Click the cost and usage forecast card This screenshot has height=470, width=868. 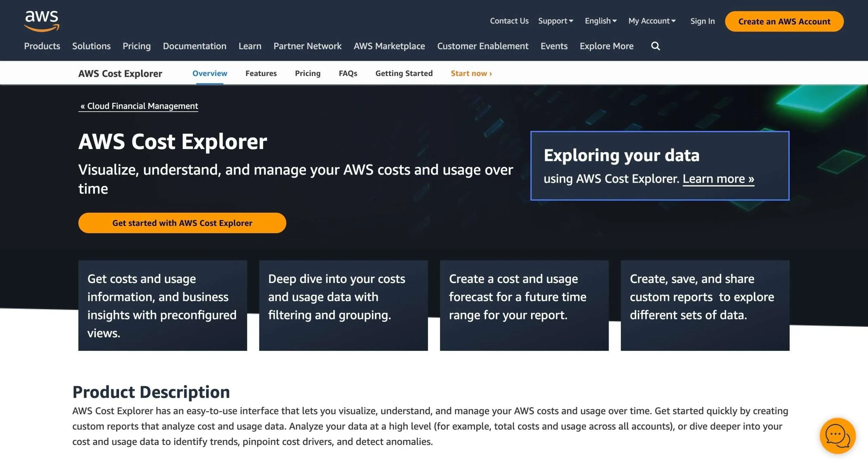pyautogui.click(x=524, y=305)
